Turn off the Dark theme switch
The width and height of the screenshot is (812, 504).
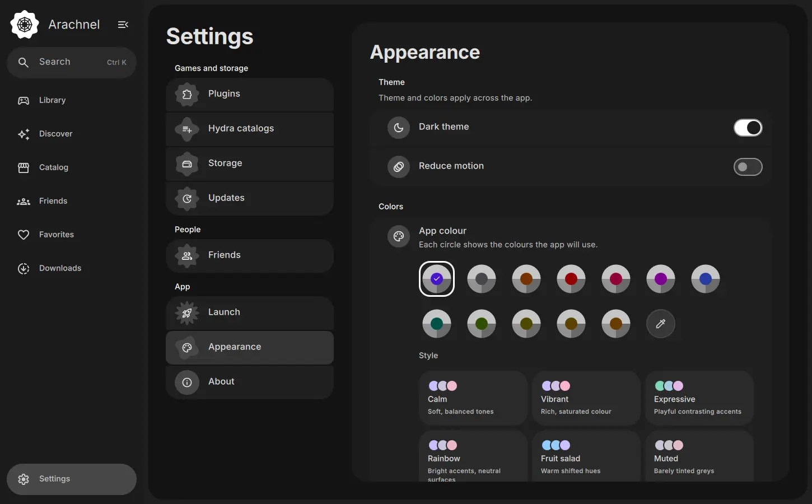click(748, 128)
